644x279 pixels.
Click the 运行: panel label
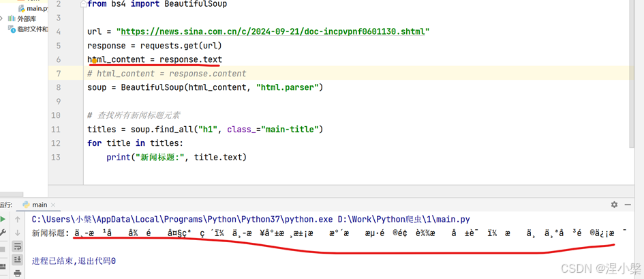tap(6, 205)
